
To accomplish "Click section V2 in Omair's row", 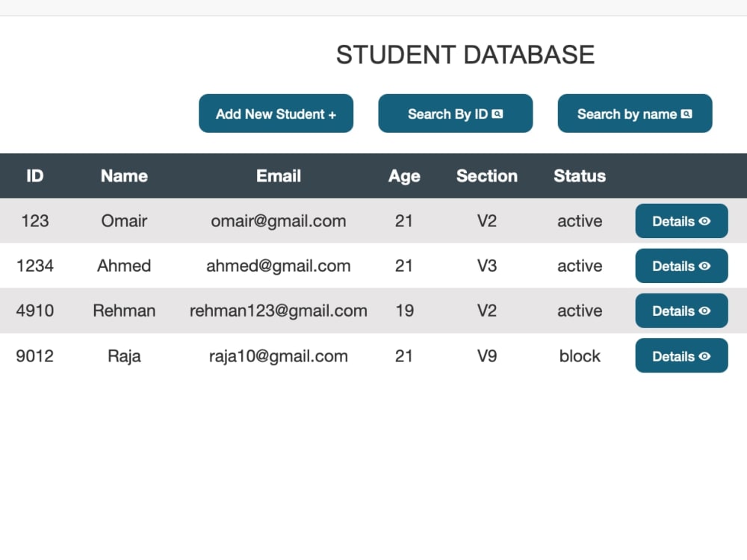I will click(487, 221).
